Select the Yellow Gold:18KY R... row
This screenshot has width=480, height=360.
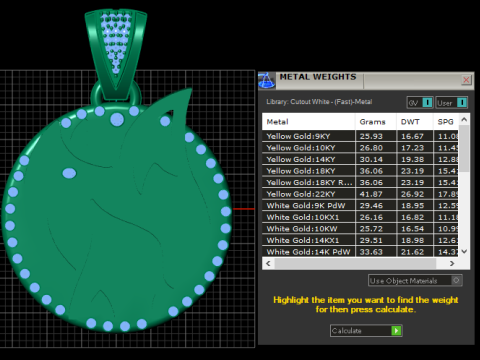pyautogui.click(x=360, y=182)
